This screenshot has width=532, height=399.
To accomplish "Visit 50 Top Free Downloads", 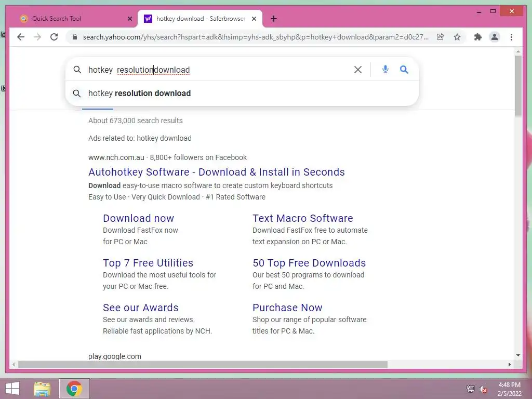I will pyautogui.click(x=309, y=263).
